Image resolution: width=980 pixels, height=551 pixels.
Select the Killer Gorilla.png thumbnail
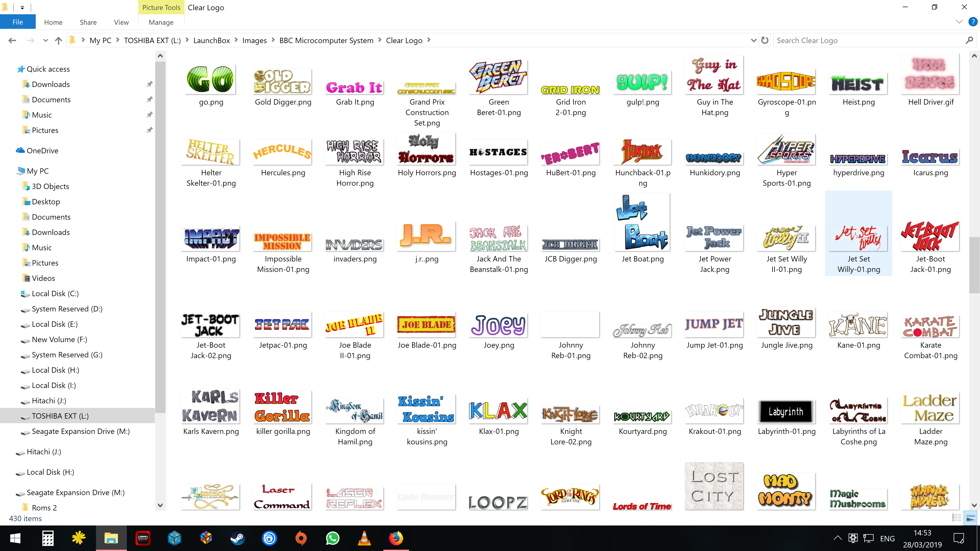tap(283, 407)
